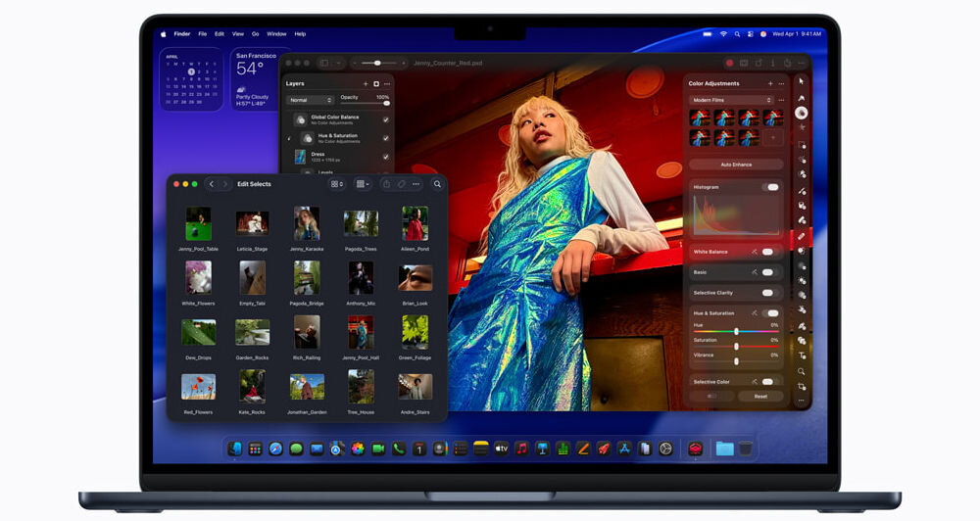
Task: Open the Layers panel ellipsis menu
Action: (387, 83)
